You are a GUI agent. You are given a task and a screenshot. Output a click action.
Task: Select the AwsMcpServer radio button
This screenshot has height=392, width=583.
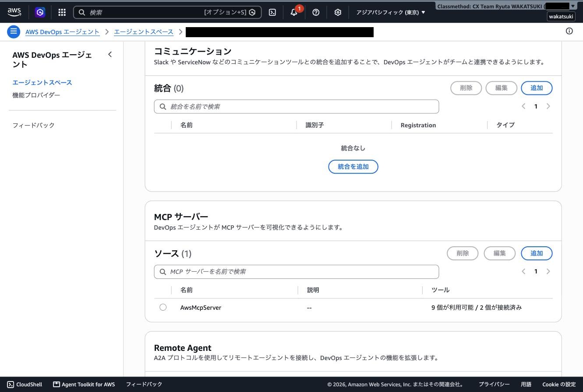(x=163, y=307)
